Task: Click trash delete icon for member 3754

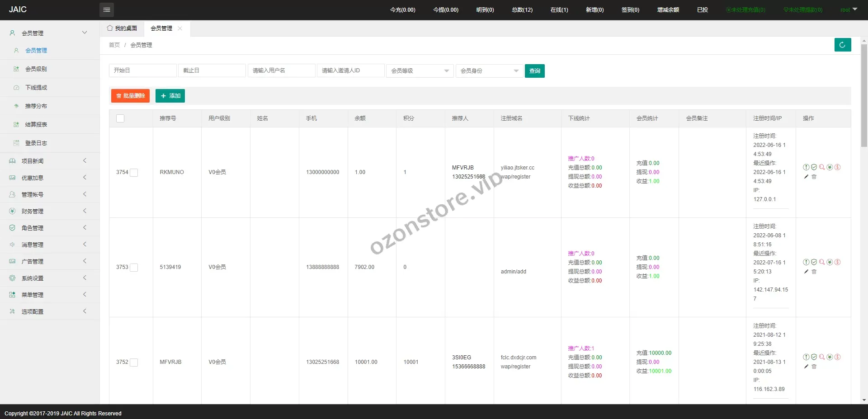Action: click(x=814, y=177)
